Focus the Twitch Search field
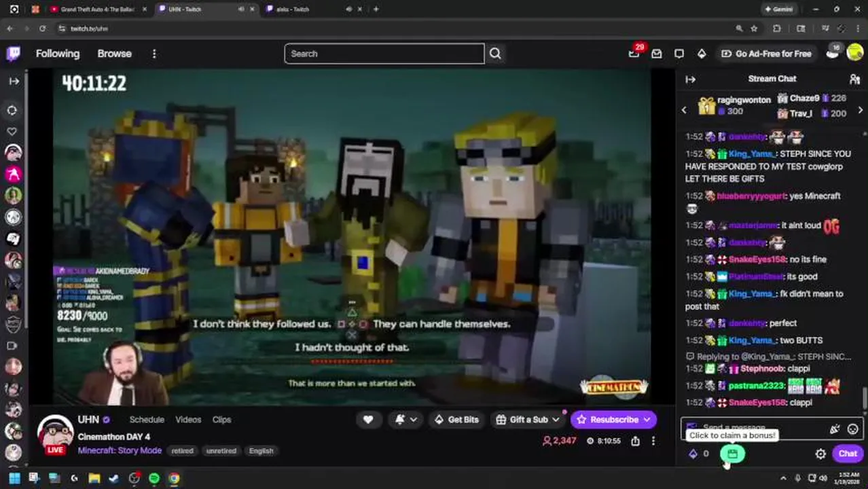 [384, 54]
